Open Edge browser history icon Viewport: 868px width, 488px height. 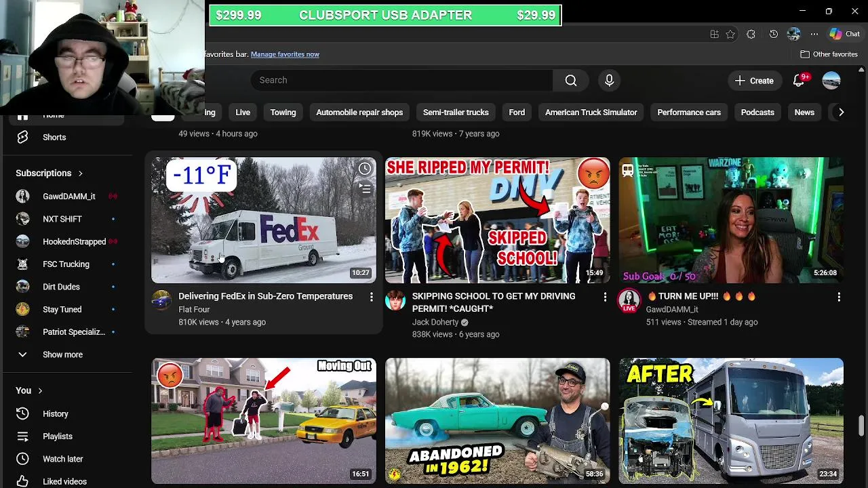click(x=773, y=34)
